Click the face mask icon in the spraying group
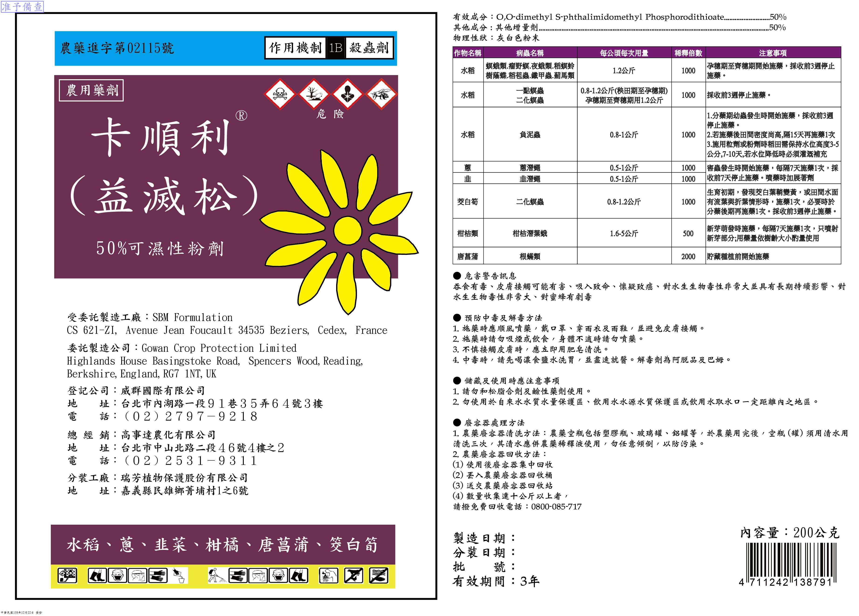The width and height of the screenshot is (859, 616). point(278,575)
